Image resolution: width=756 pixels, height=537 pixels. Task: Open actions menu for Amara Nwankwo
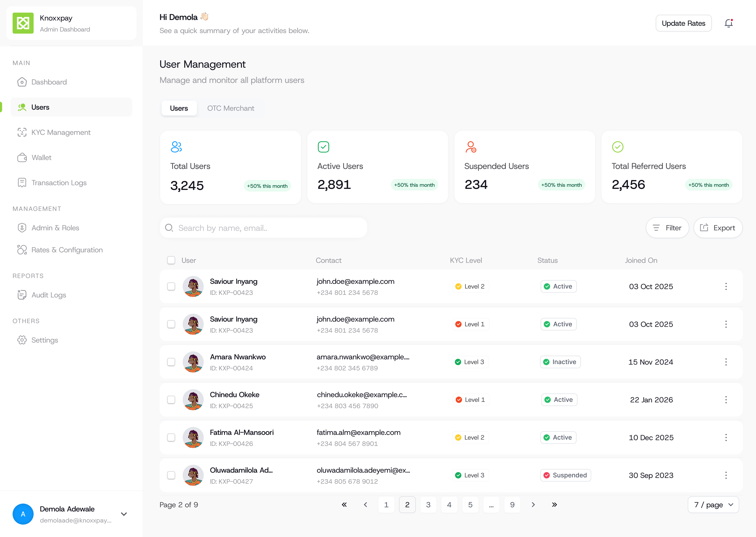pyautogui.click(x=726, y=362)
